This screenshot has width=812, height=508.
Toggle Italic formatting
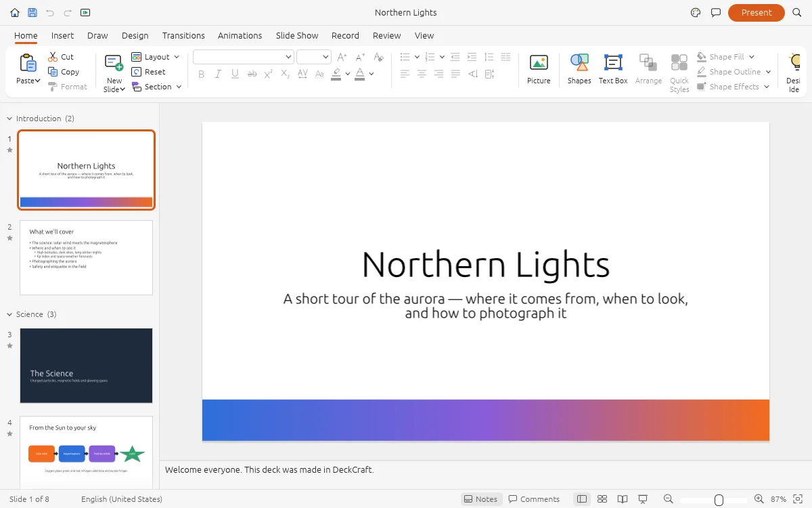218,74
